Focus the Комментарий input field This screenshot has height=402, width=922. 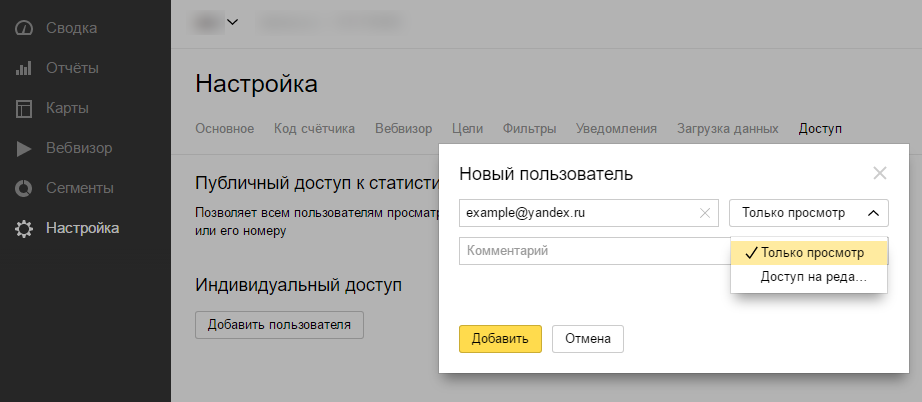(593, 251)
